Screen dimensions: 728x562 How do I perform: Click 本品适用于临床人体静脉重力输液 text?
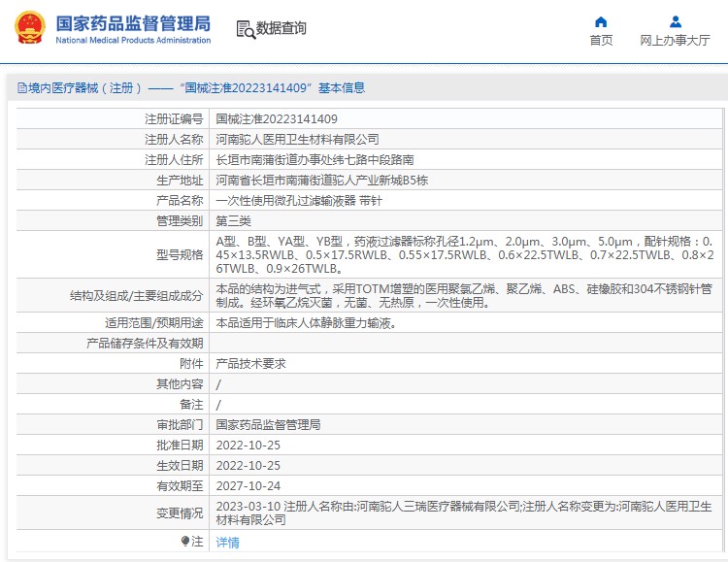(x=307, y=323)
